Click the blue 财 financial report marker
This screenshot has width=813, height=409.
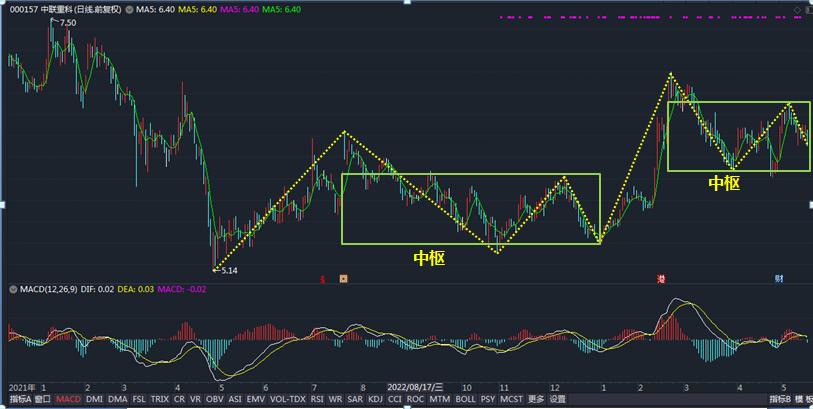click(779, 279)
